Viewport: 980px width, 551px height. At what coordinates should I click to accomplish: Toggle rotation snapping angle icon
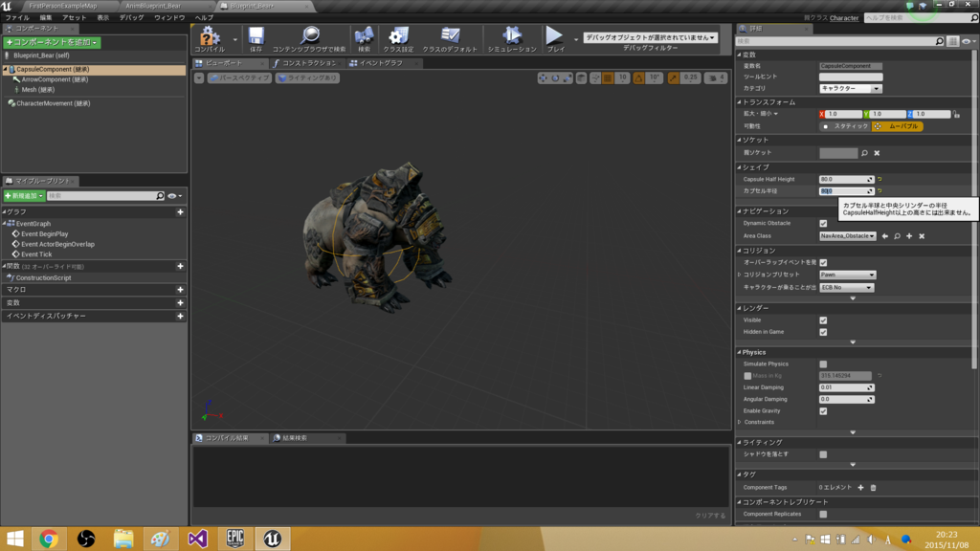[x=638, y=78]
